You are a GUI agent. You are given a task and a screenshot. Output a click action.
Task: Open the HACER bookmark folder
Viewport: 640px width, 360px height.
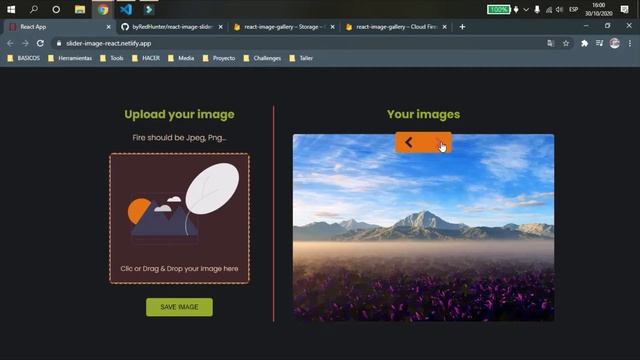(146, 58)
